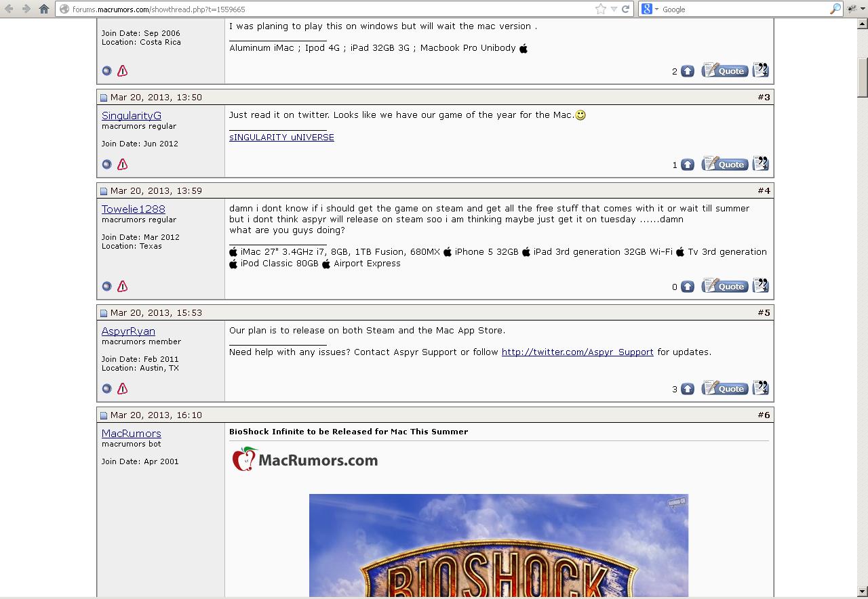Click the text "macrumors bot"
Viewport: 868px width, 599px height.
132,444
